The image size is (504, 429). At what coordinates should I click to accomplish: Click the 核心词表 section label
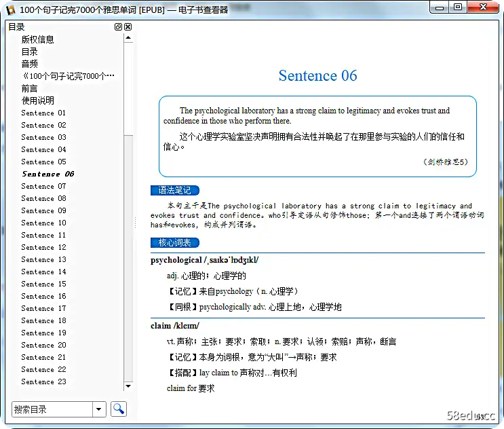175,242
